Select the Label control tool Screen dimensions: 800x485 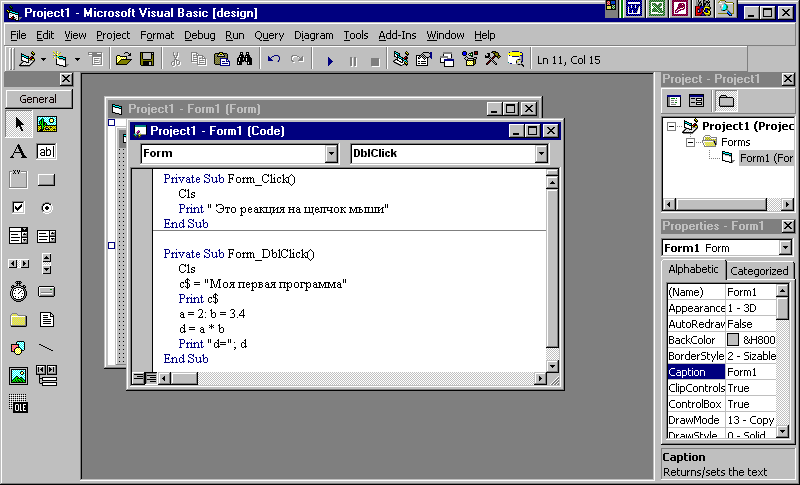point(18,151)
